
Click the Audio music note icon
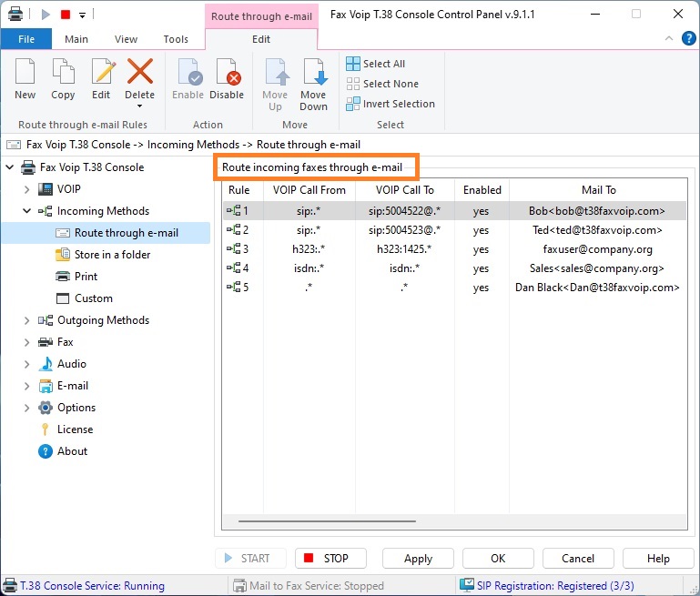(x=46, y=364)
